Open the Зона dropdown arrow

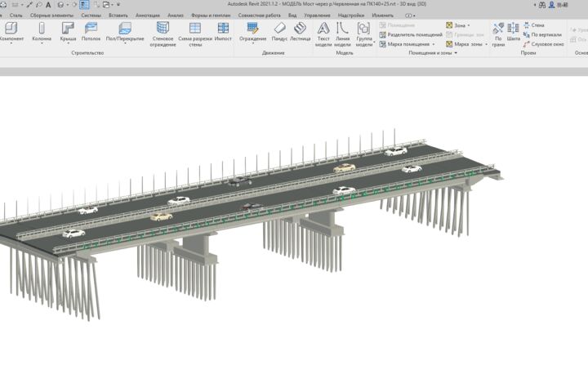[469, 25]
